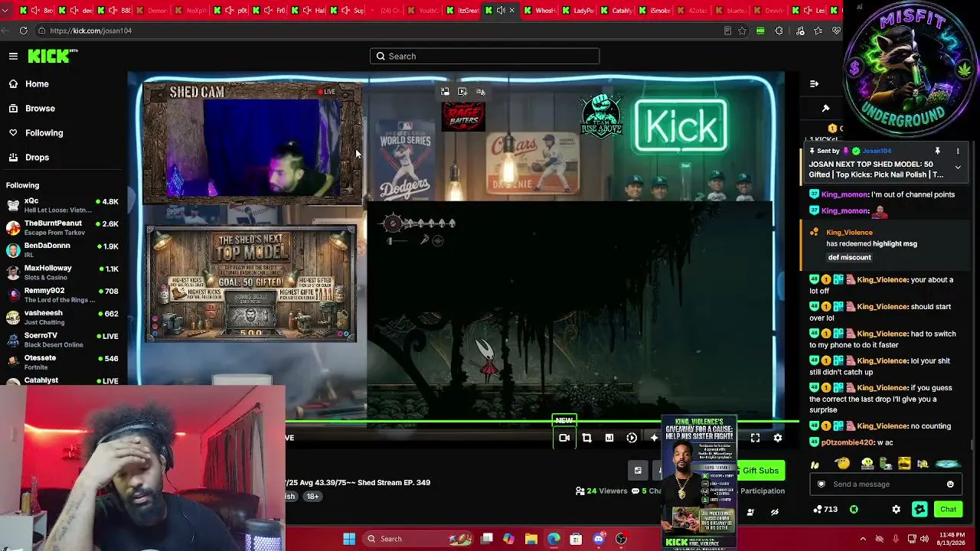
Task: Open TheBurntPeanut's channel from Following list
Action: click(61, 227)
